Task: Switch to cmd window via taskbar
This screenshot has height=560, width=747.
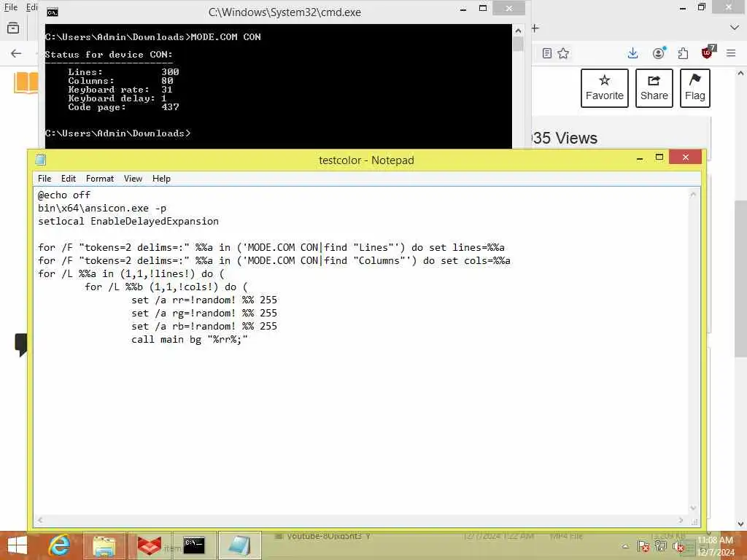Action: (194, 545)
